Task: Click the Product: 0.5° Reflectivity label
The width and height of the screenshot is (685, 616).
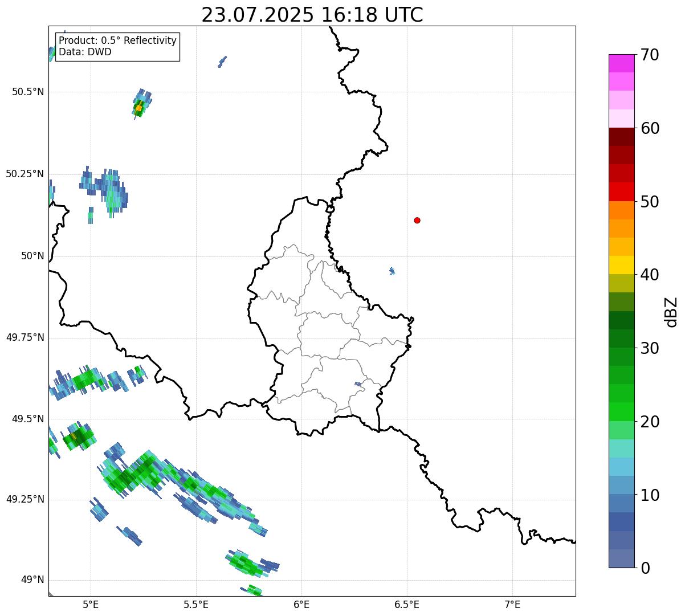Action: (x=117, y=41)
